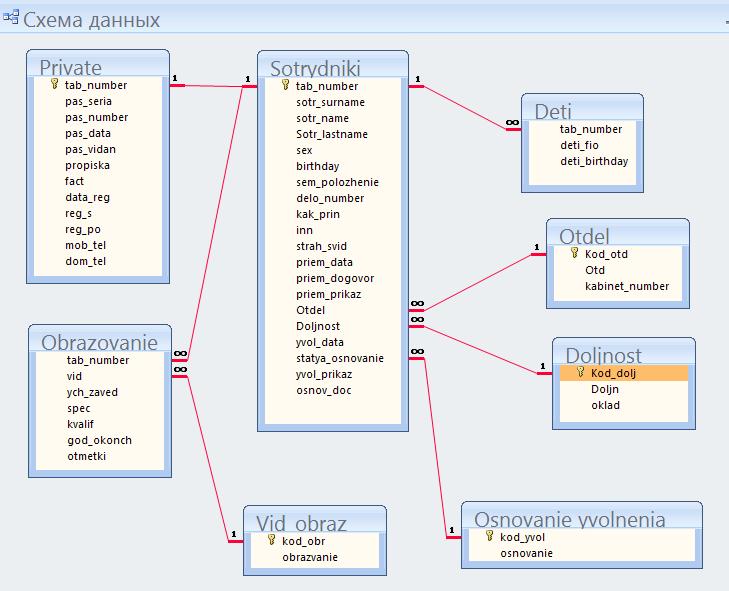Click the key icon beside Private tab_number
The width and height of the screenshot is (729, 591).
tap(54, 84)
